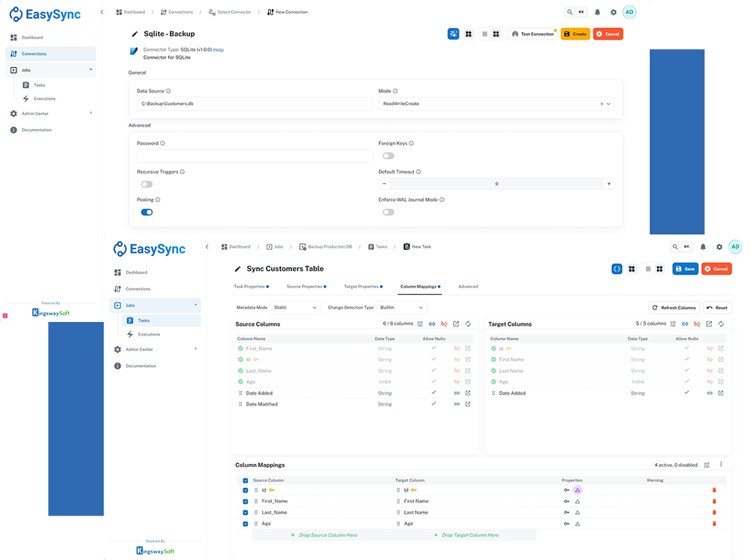751x560 pixels.
Task: Click the blue code-view icon beside Save
Action: [617, 269]
